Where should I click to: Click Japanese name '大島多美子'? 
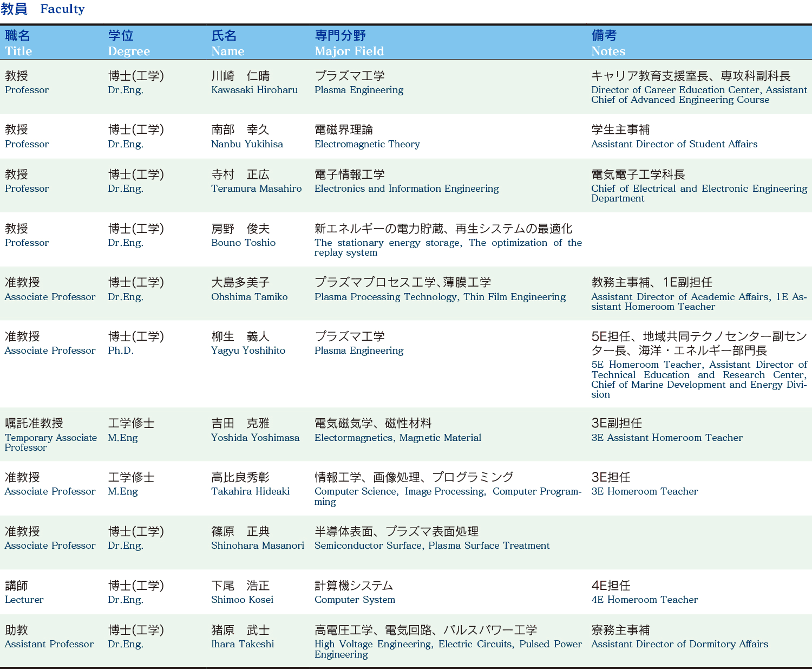click(x=240, y=282)
